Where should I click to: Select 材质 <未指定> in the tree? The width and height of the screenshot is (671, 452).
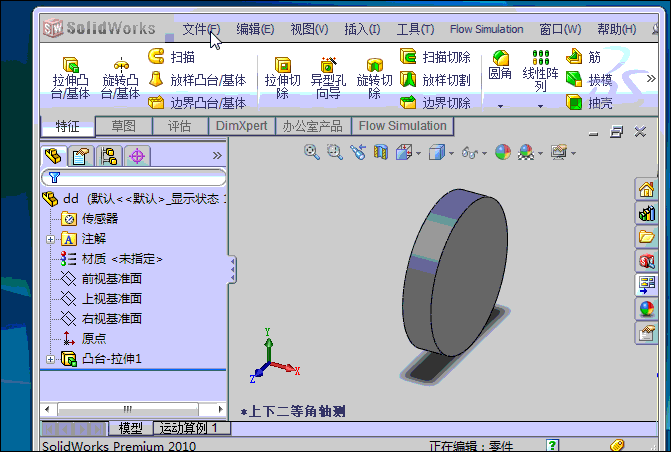click(x=111, y=259)
